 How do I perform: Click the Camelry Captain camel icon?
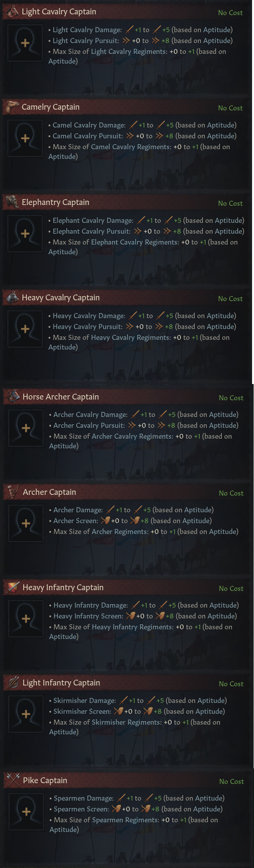tap(12, 107)
